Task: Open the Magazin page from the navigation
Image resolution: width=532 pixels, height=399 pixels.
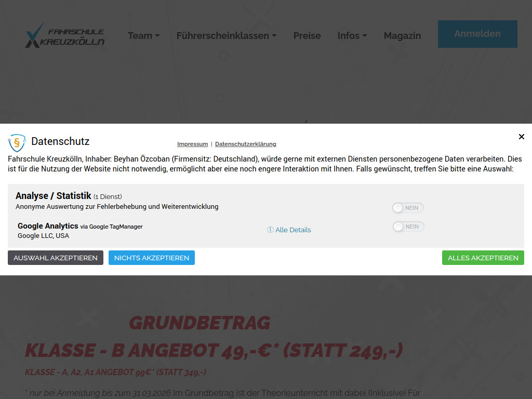Action: click(x=402, y=36)
